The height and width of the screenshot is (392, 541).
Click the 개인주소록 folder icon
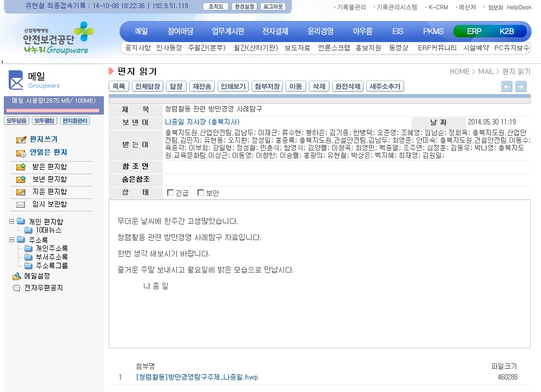[x=29, y=248]
